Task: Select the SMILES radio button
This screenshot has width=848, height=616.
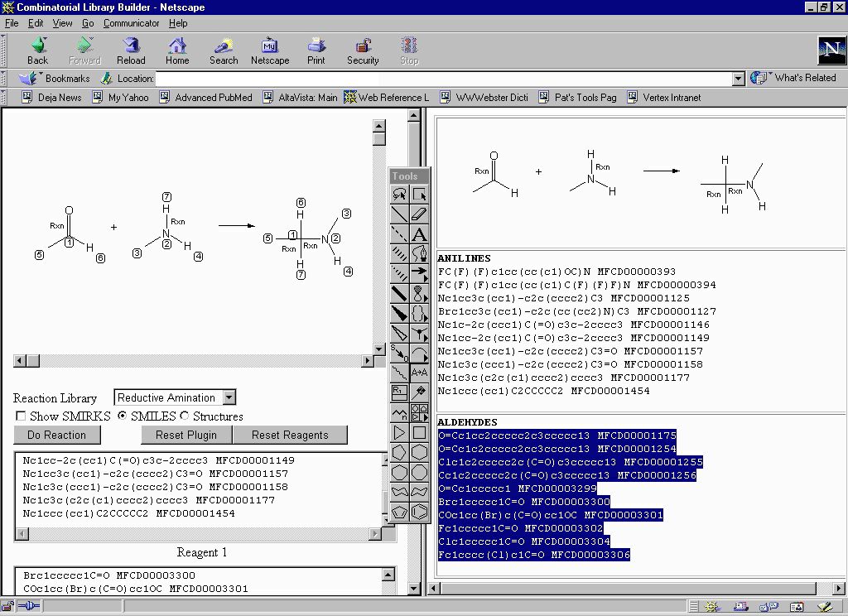Action: (123, 416)
